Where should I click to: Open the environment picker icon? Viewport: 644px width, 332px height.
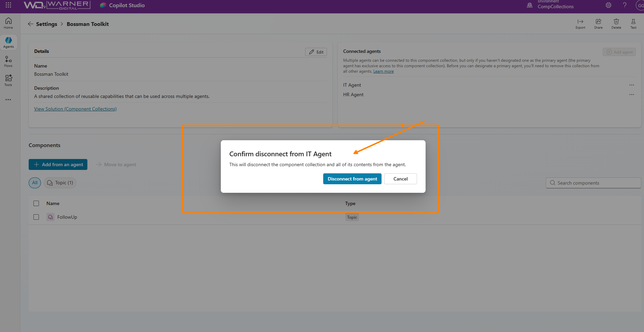pos(530,5)
